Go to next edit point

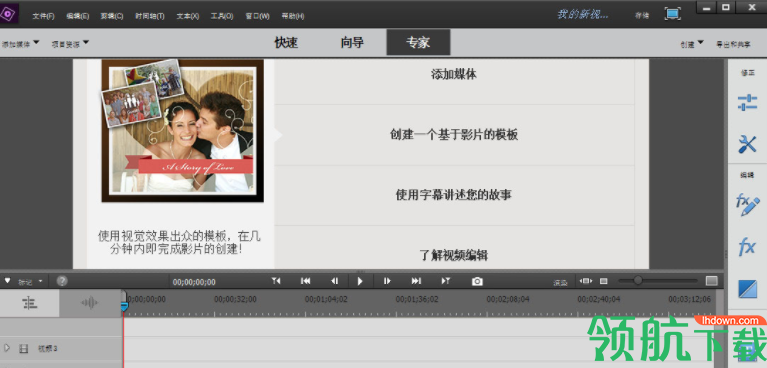[x=446, y=281]
